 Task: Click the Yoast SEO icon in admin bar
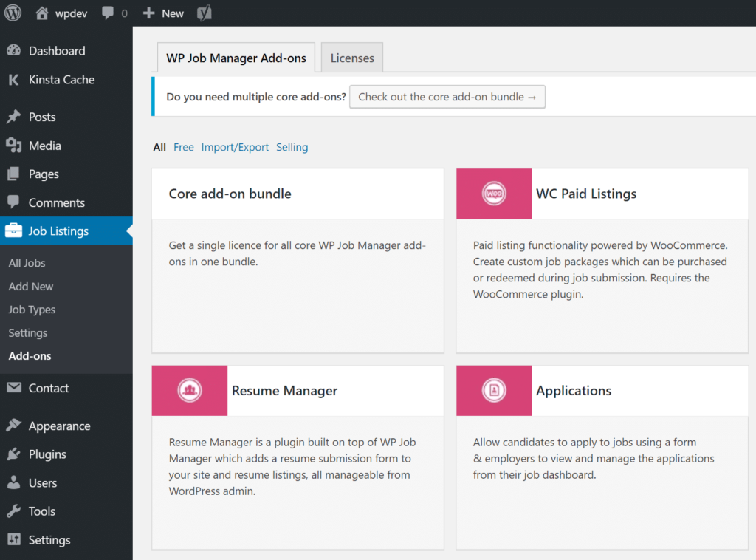(x=205, y=13)
